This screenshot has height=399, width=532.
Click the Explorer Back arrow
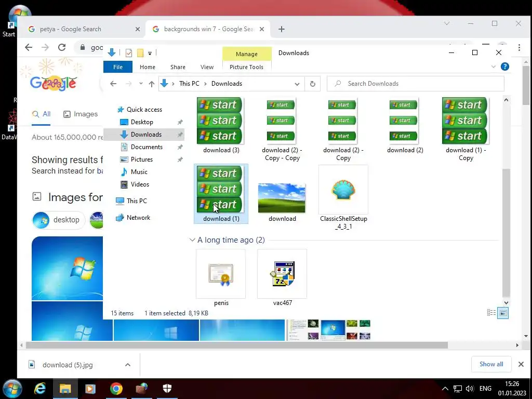click(x=113, y=84)
